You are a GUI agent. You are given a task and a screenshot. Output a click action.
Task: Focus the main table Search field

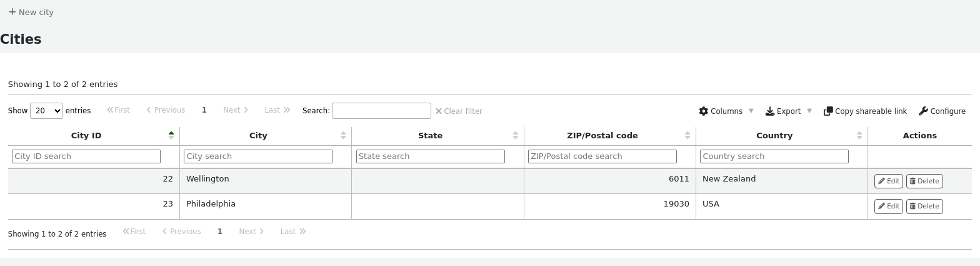coord(381,111)
